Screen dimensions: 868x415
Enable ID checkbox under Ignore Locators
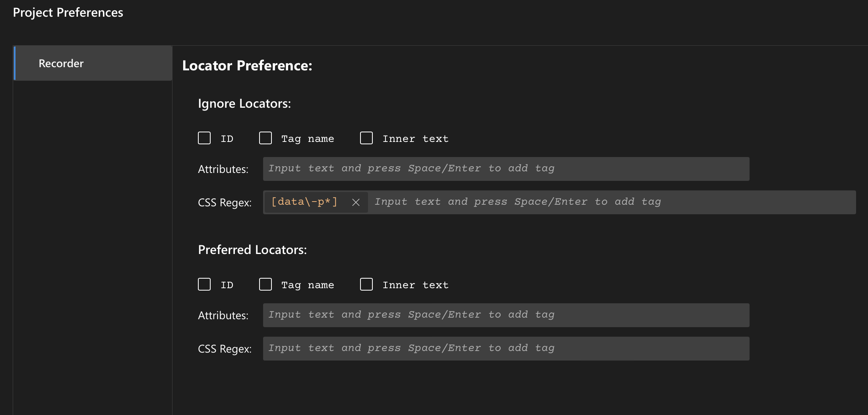(x=204, y=138)
